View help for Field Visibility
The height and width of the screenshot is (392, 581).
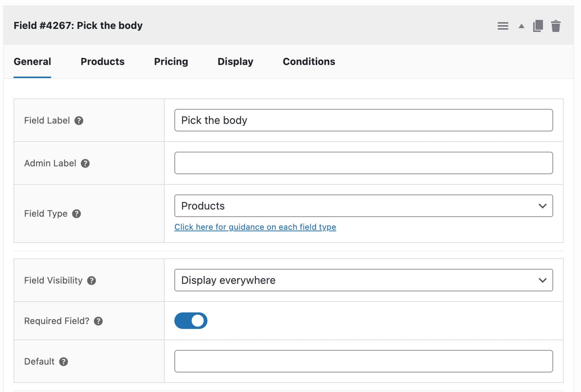coord(91,280)
